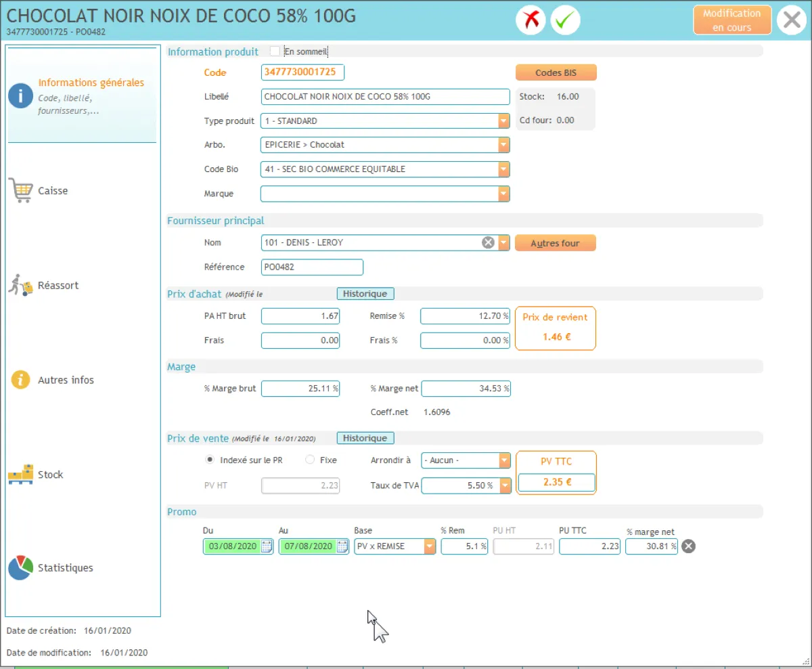Click the Cd four value 0.00

(x=565, y=121)
